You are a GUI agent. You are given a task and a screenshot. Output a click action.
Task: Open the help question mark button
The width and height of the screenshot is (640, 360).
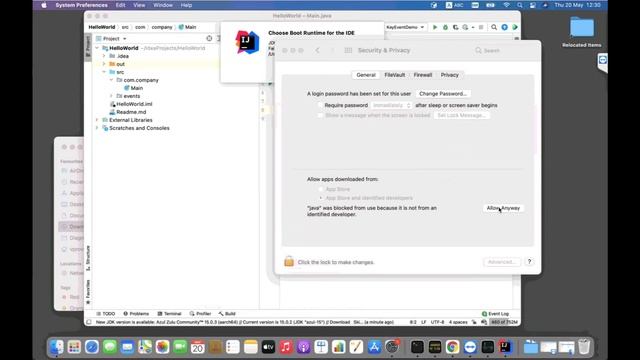pos(529,262)
